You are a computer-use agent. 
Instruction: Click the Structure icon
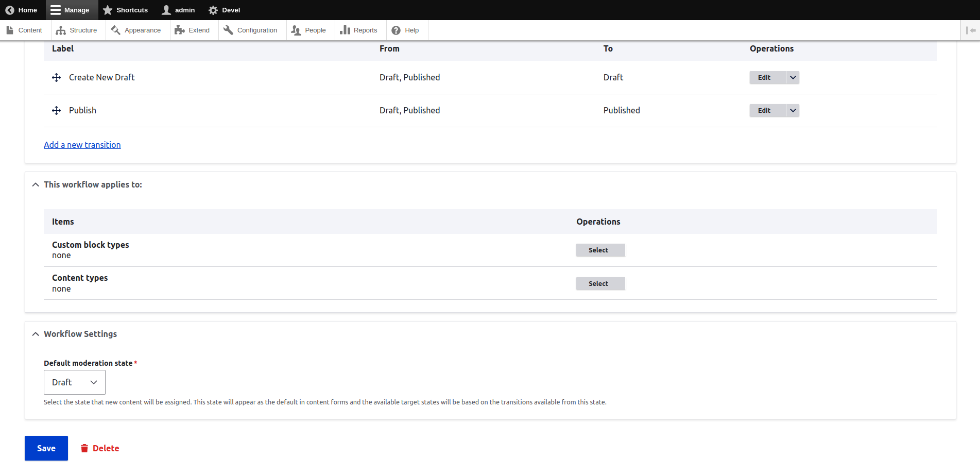(61, 30)
